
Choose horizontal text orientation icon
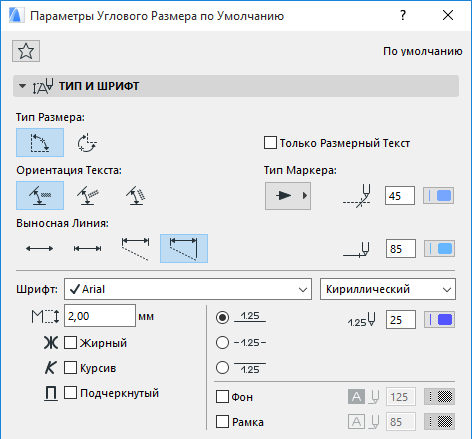(x=40, y=195)
